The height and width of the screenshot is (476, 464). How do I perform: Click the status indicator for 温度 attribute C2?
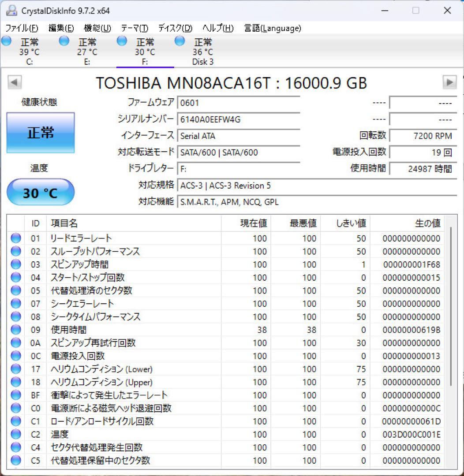[x=15, y=434]
